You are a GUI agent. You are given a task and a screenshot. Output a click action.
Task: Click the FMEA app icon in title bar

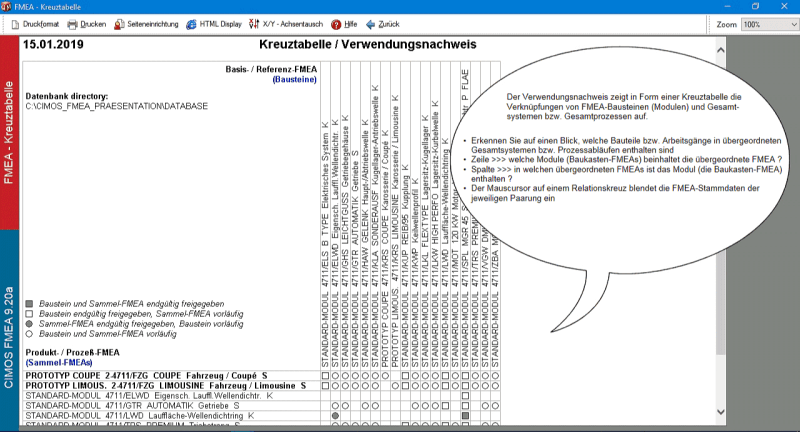point(8,6)
